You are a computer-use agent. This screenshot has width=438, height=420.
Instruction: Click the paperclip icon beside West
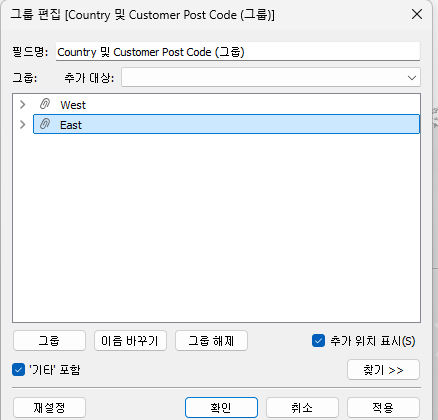point(45,104)
